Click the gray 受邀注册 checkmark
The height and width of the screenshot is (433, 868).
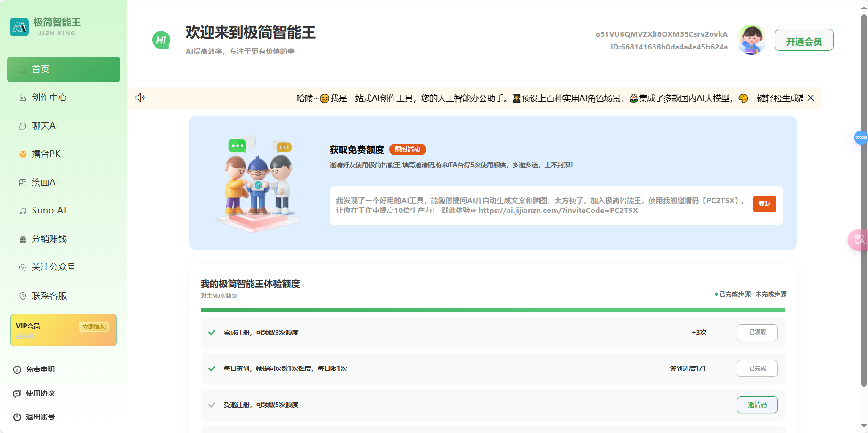point(211,404)
